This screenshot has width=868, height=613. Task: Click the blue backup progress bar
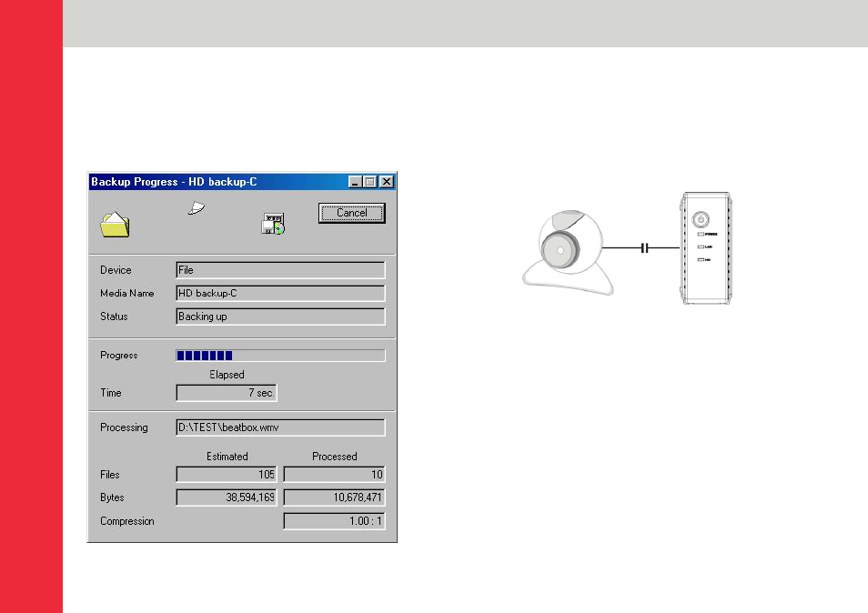(x=280, y=356)
